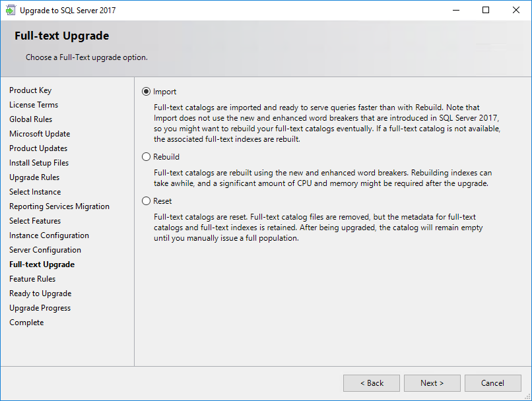Click the window resize grip corner

(x=527, y=396)
